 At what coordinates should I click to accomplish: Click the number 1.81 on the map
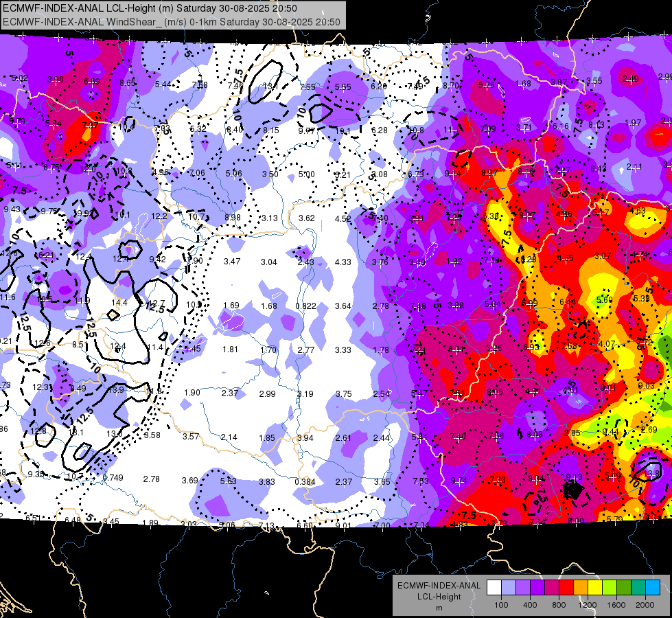pyautogui.click(x=230, y=350)
